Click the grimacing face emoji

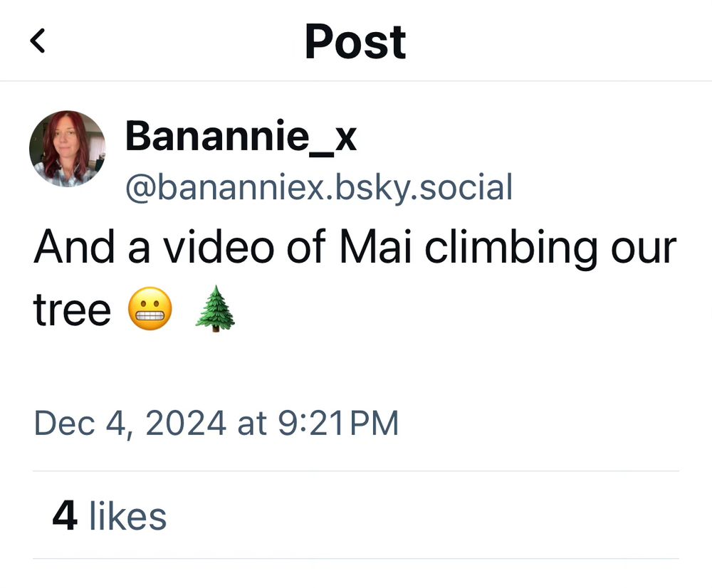[x=150, y=312]
